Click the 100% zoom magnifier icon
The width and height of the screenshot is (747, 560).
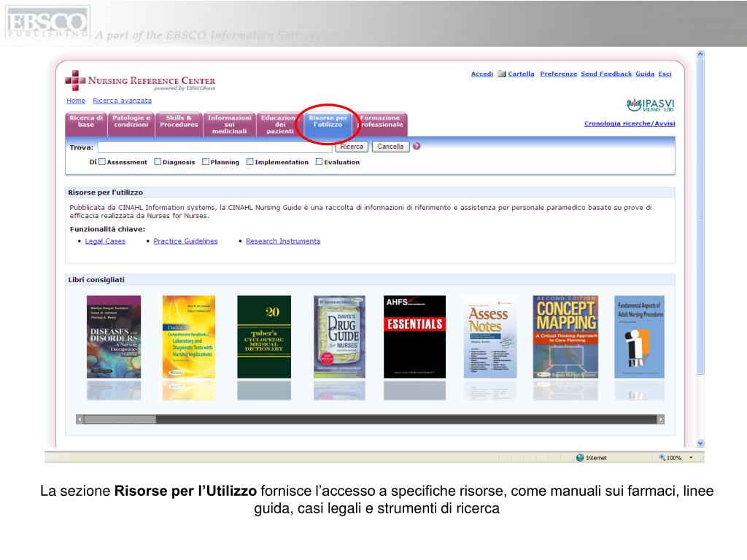[x=662, y=458]
